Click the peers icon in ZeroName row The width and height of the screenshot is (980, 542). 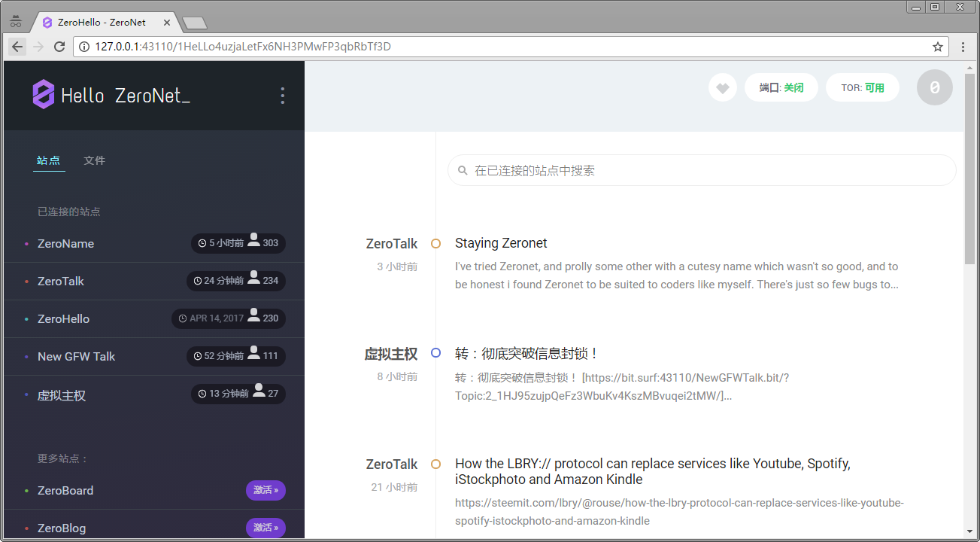pyautogui.click(x=253, y=240)
